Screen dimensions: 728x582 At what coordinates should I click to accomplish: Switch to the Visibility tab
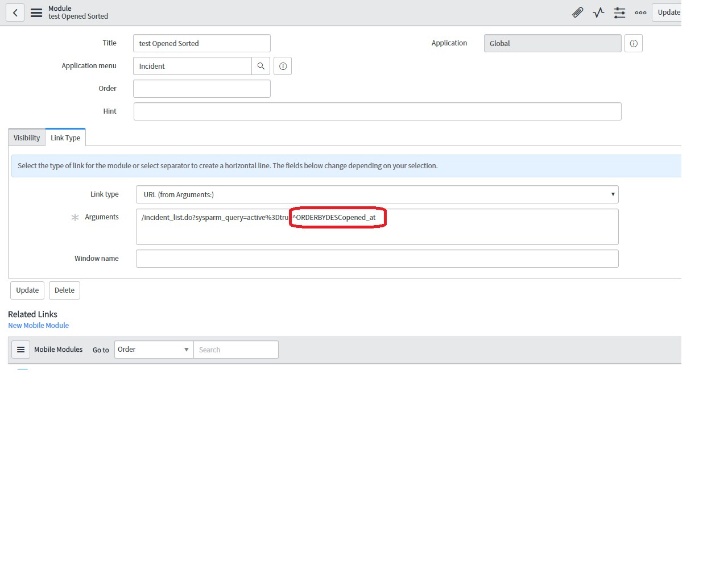coord(27,138)
